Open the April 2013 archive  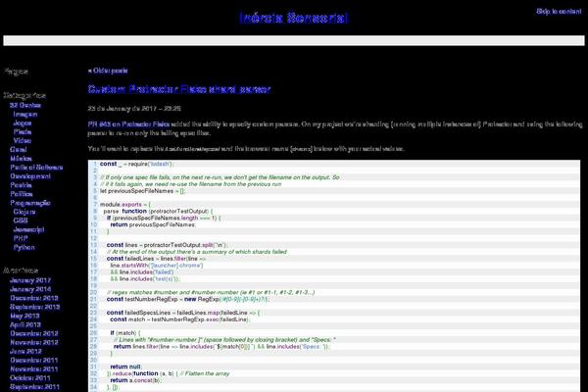25,324
